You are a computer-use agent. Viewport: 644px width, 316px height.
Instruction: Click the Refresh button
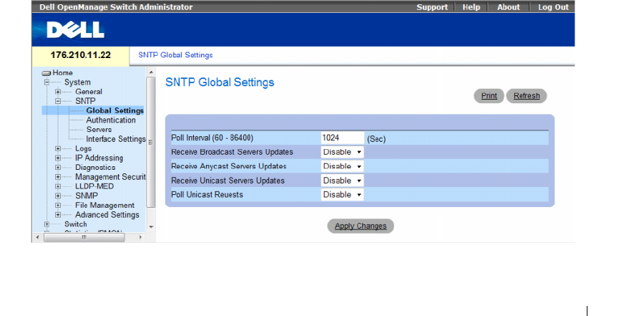click(527, 96)
